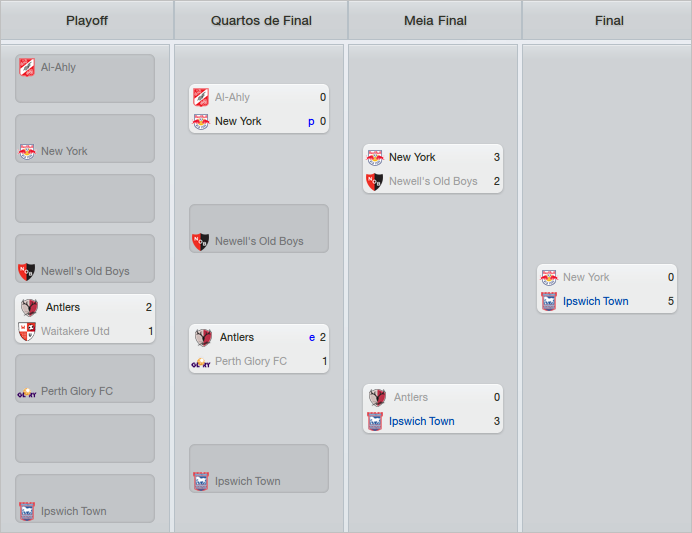Select the Quartos de Final header
Viewport: 692px width, 533px height.
pos(261,20)
